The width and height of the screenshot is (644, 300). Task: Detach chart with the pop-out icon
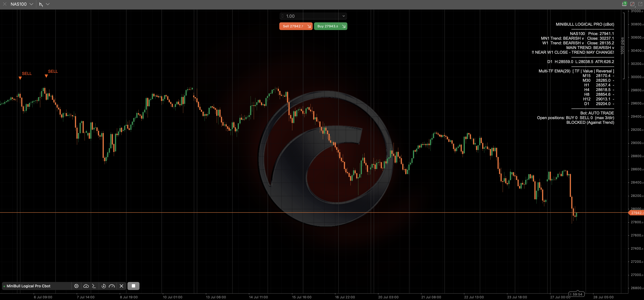(x=640, y=4)
